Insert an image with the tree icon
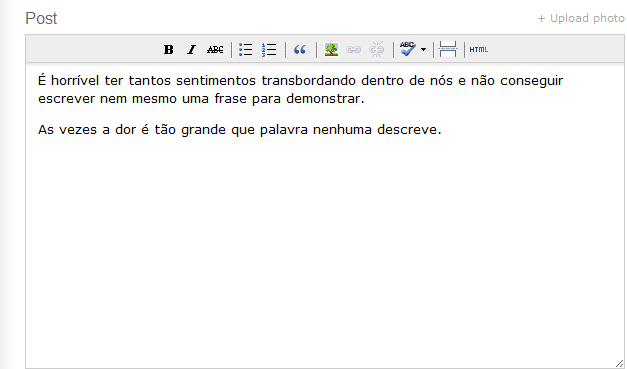The width and height of the screenshot is (627, 369). pyautogui.click(x=331, y=50)
